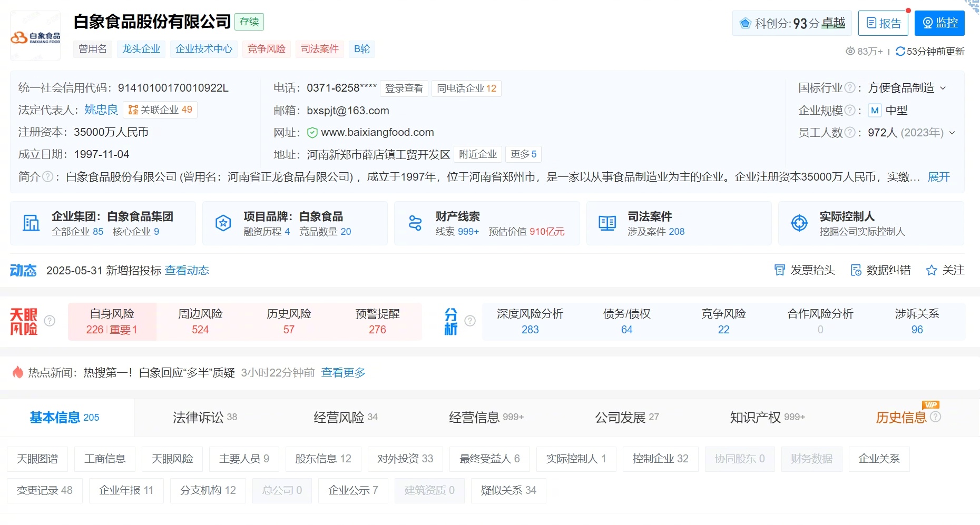Open the 变更记录 48 sub-tab
980x525 pixels.
pyautogui.click(x=45, y=490)
